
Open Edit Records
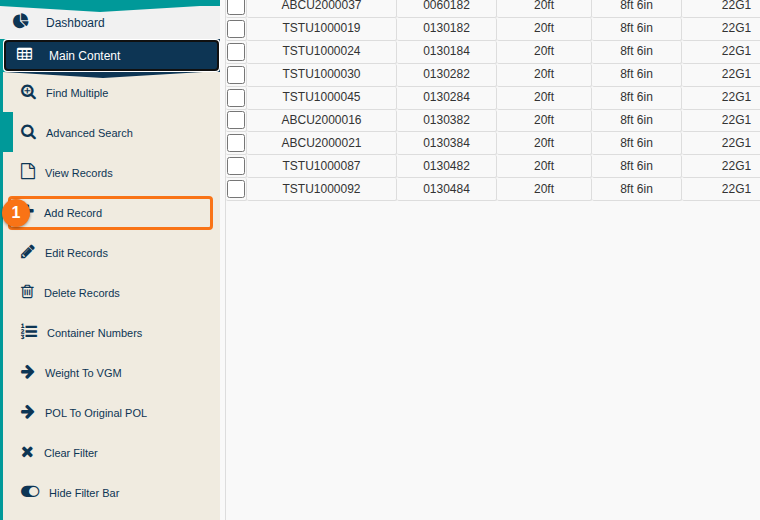(111, 252)
